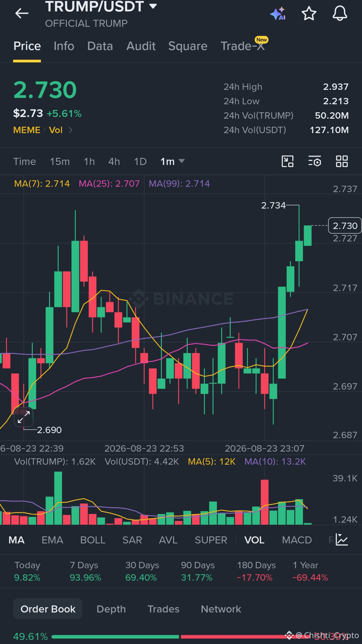
Task: Open the Data tab
Action: coord(100,46)
